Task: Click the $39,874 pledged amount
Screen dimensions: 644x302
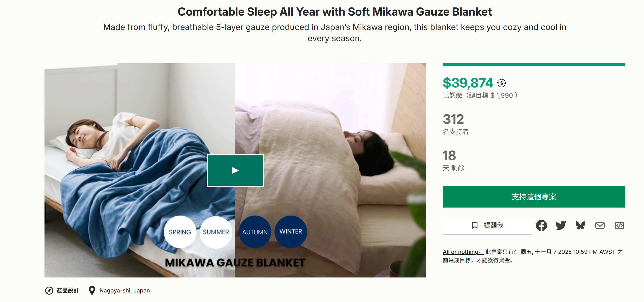Action: [x=468, y=83]
